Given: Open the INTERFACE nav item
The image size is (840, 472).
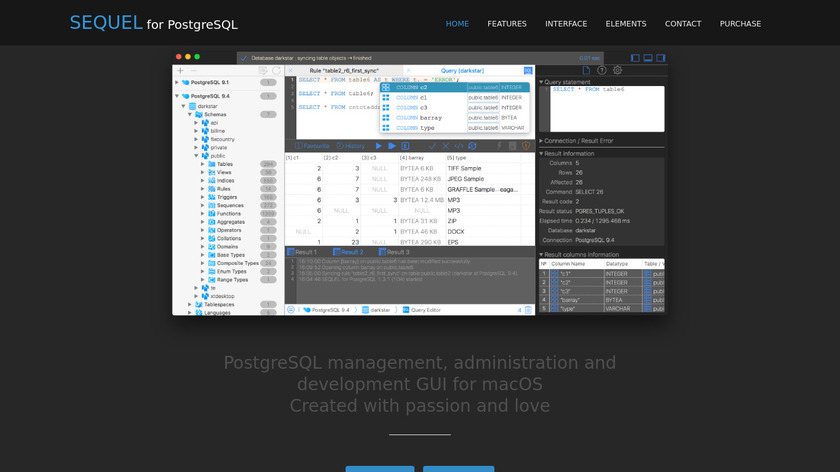Looking at the screenshot, I should (566, 24).
